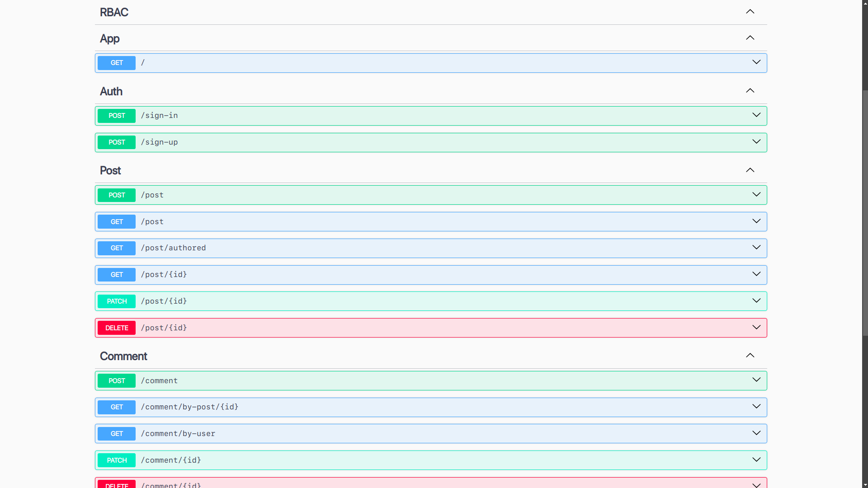Click the App section heading
This screenshot has width=868, height=488.
109,39
